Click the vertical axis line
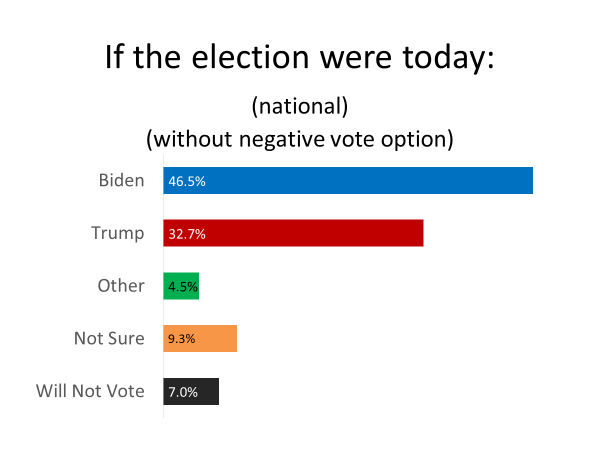This screenshot has height=450, width=600. 163,286
